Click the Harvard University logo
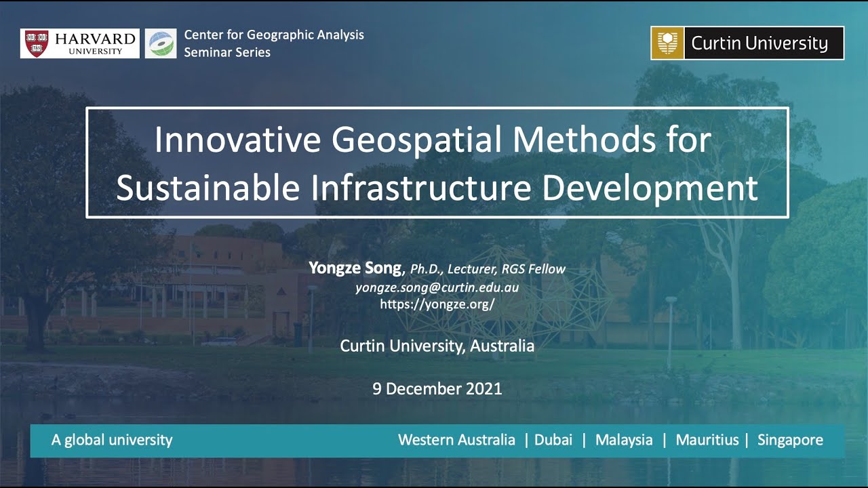868x488 pixels. point(80,43)
